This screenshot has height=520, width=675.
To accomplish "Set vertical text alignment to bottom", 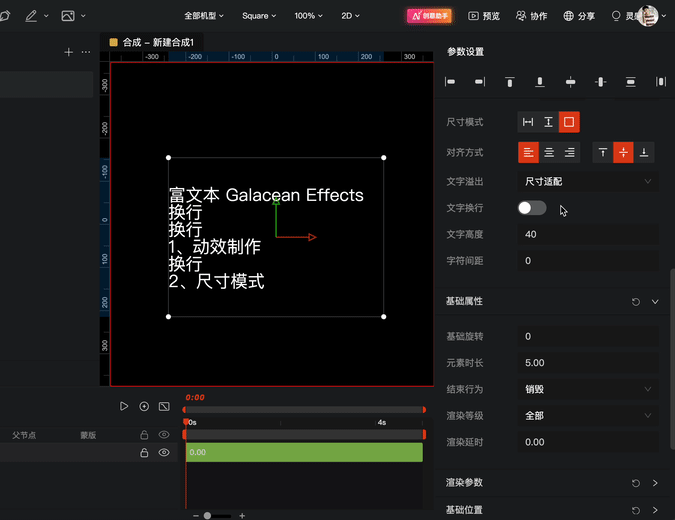I will point(644,152).
